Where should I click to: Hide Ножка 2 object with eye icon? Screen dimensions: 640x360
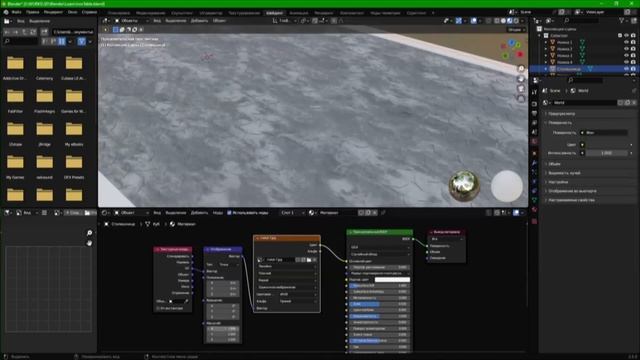point(627,49)
